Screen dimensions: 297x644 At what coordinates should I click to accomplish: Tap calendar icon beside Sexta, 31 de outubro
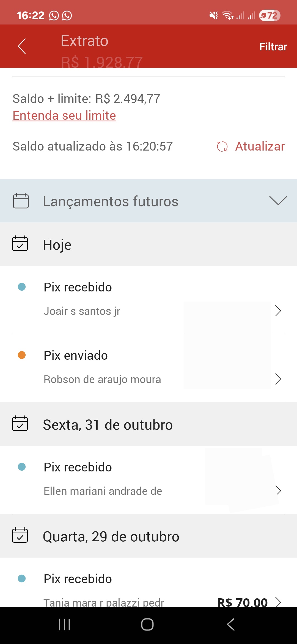point(20,424)
